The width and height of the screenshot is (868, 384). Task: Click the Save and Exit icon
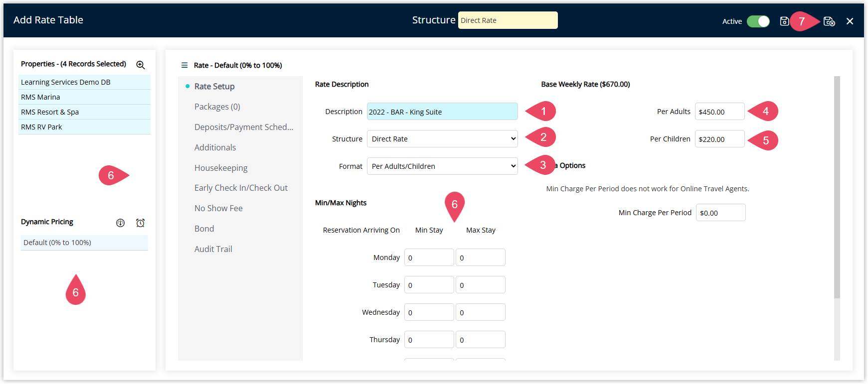(x=829, y=21)
